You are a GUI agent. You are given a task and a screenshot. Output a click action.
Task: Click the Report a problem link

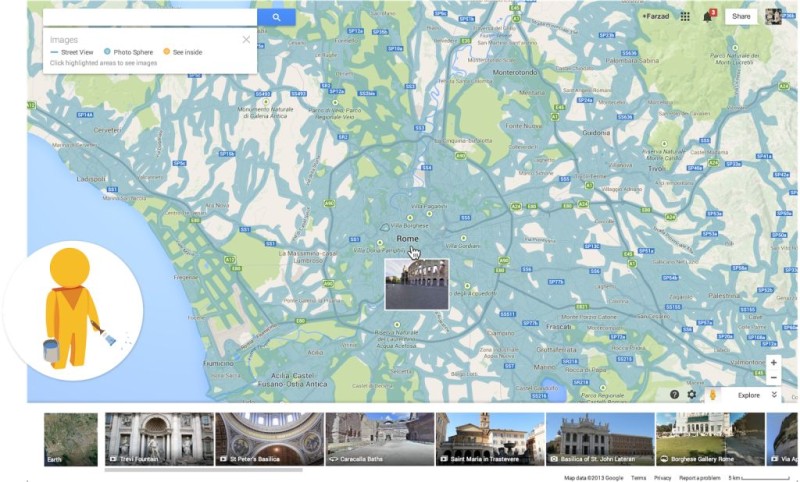[701, 478]
